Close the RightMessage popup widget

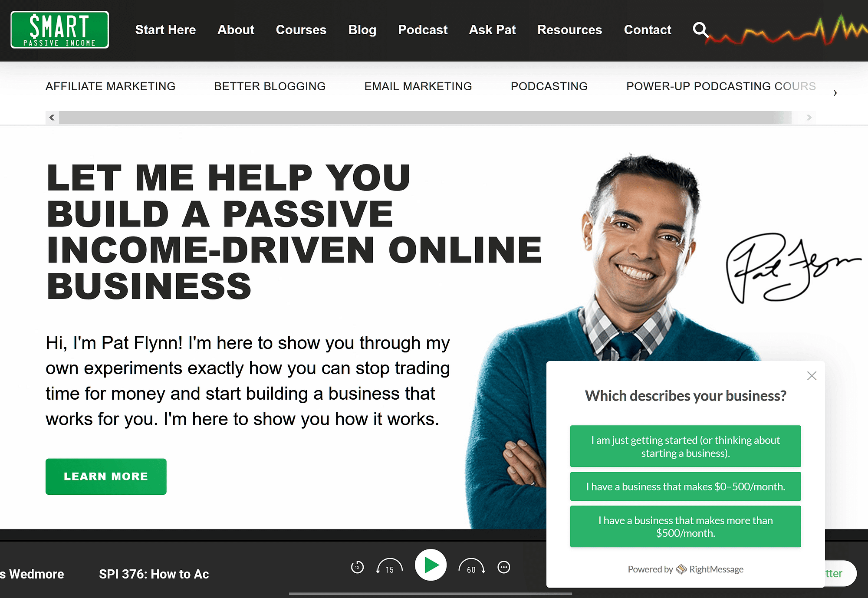(x=812, y=376)
